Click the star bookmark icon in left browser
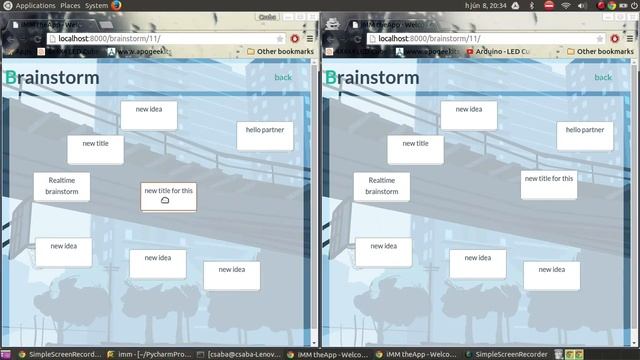Image resolution: width=640 pixels, height=360 pixels. pyautogui.click(x=280, y=39)
